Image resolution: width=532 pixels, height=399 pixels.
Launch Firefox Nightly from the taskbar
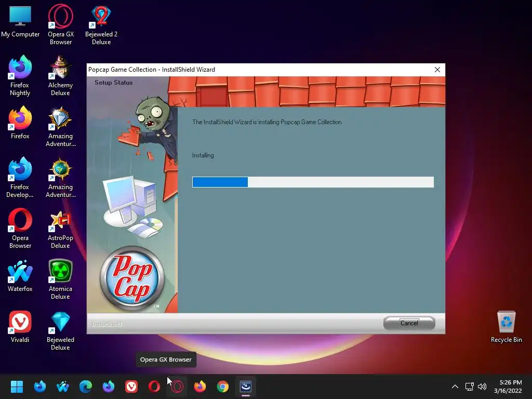click(109, 387)
